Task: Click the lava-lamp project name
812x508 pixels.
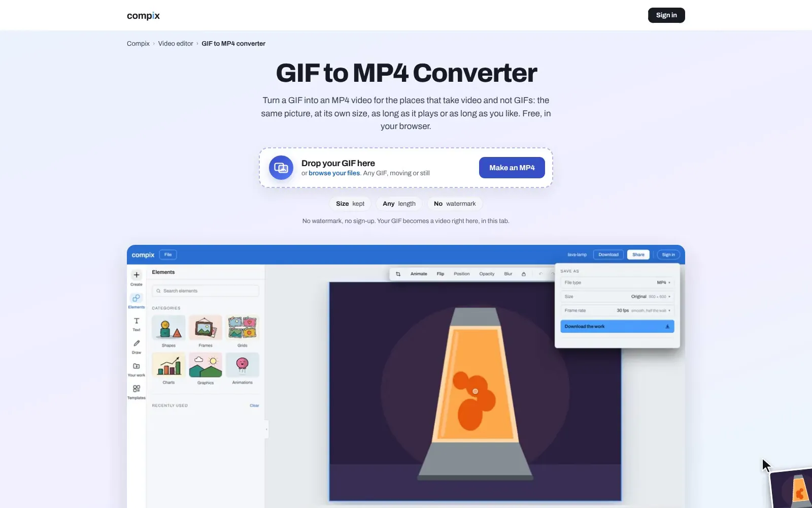Action: coord(577,255)
